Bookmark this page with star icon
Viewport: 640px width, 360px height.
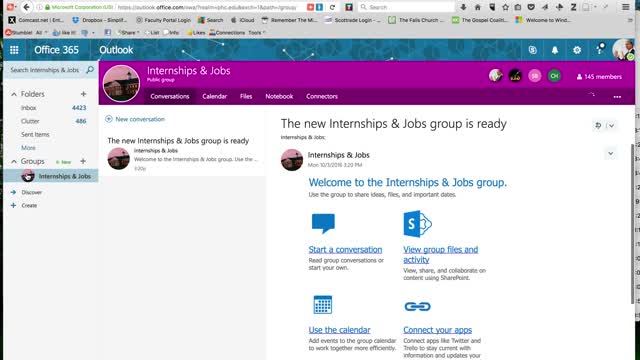[x=505, y=7]
